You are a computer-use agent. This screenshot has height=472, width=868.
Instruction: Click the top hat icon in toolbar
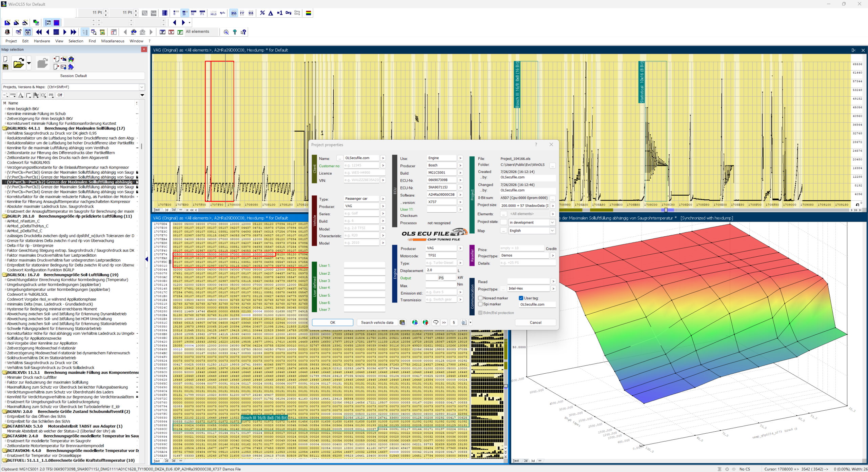[7, 32]
